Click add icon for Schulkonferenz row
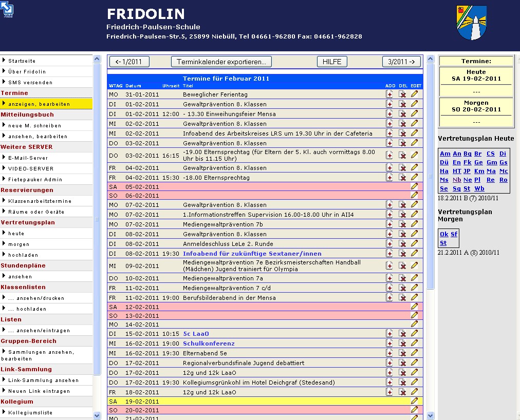Image resolution: width=520 pixels, height=420 pixels. coord(389,343)
